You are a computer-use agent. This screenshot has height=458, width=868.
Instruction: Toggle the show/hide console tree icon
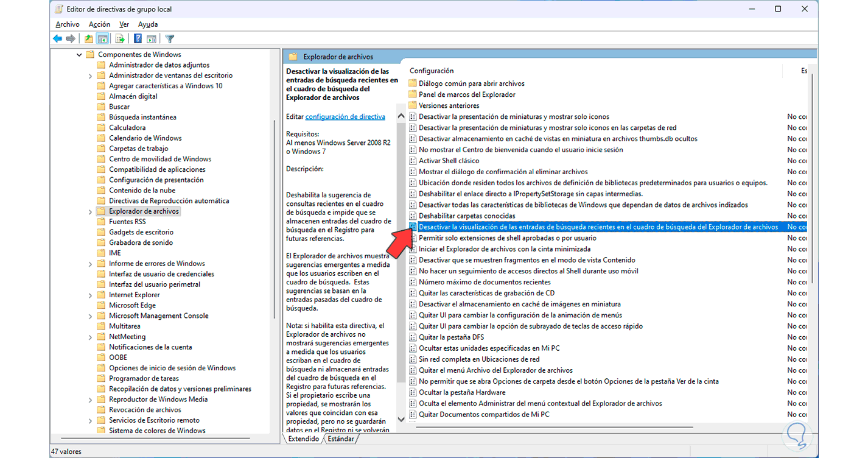tap(103, 39)
